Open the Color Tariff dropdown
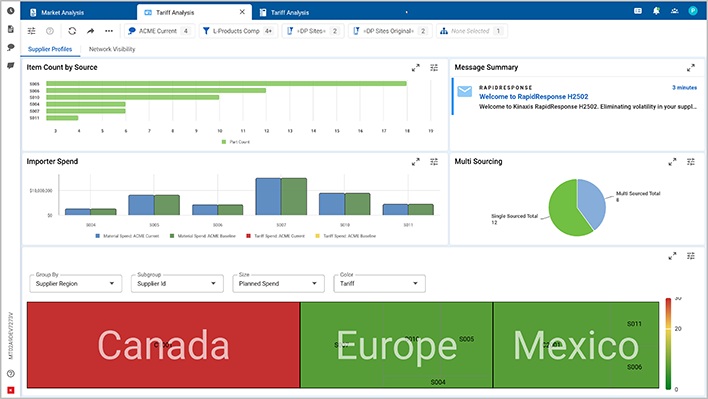 coord(379,283)
